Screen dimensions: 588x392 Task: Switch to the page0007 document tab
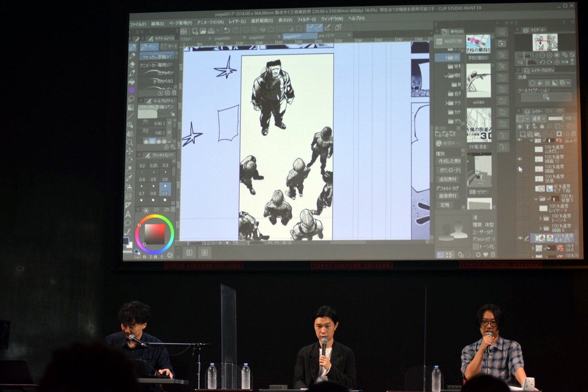click(257, 38)
